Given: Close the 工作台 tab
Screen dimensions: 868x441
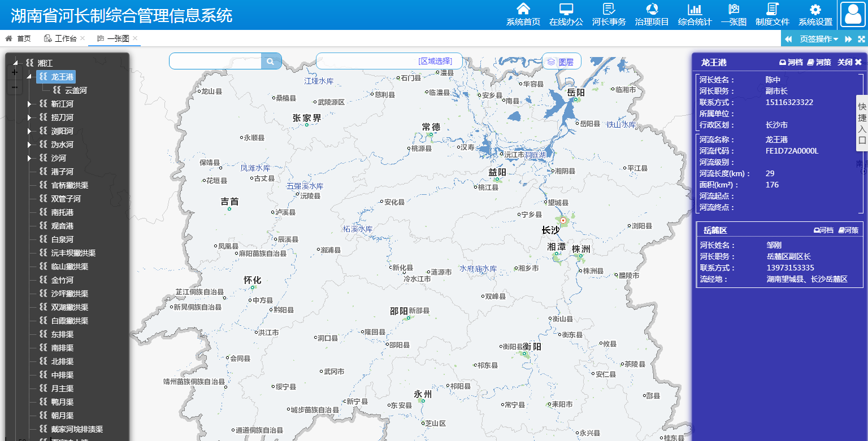Looking at the screenshot, I should [x=83, y=38].
